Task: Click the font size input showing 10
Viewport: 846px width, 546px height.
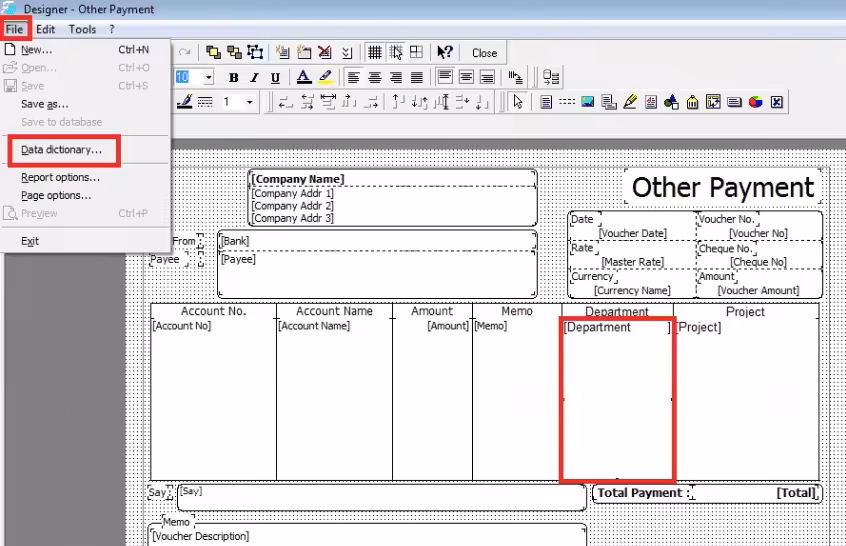Action: (189, 78)
